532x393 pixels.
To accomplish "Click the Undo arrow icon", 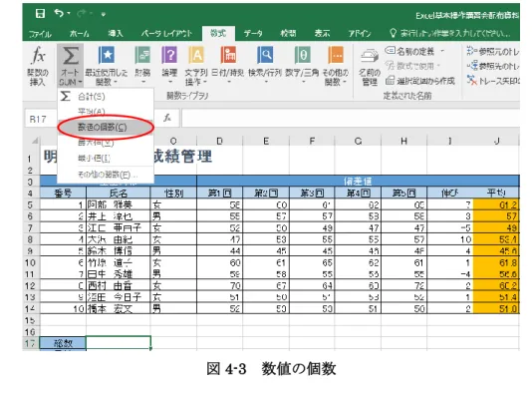I will coord(59,13).
